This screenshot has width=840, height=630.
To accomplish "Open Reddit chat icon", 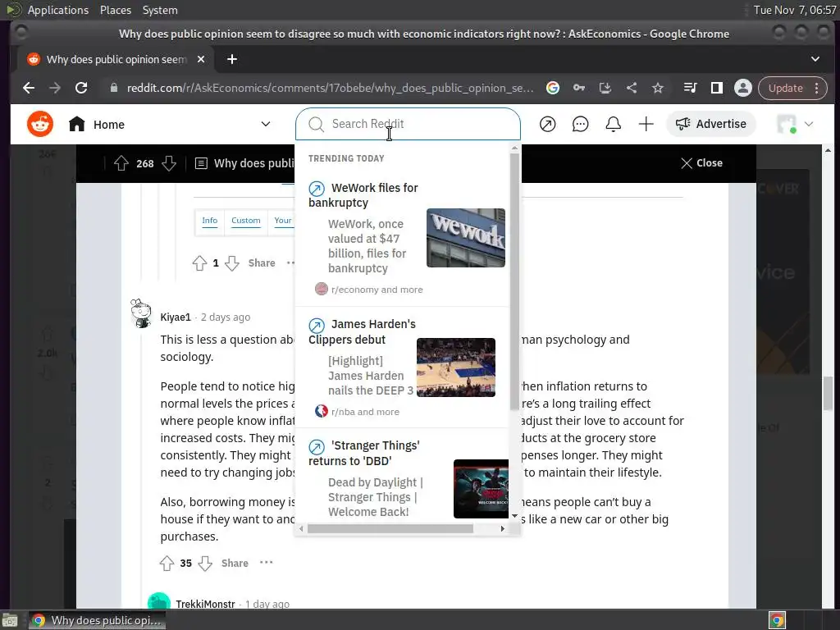I will coord(580,125).
